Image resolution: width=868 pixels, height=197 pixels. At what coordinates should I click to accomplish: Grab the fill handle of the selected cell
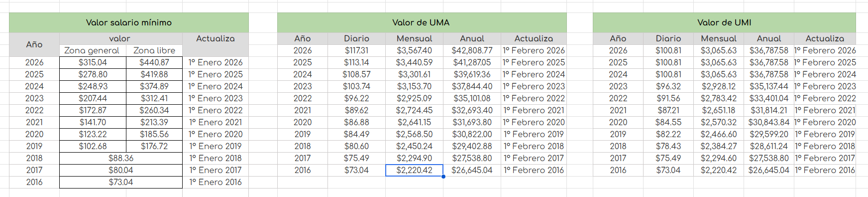pos(443,176)
